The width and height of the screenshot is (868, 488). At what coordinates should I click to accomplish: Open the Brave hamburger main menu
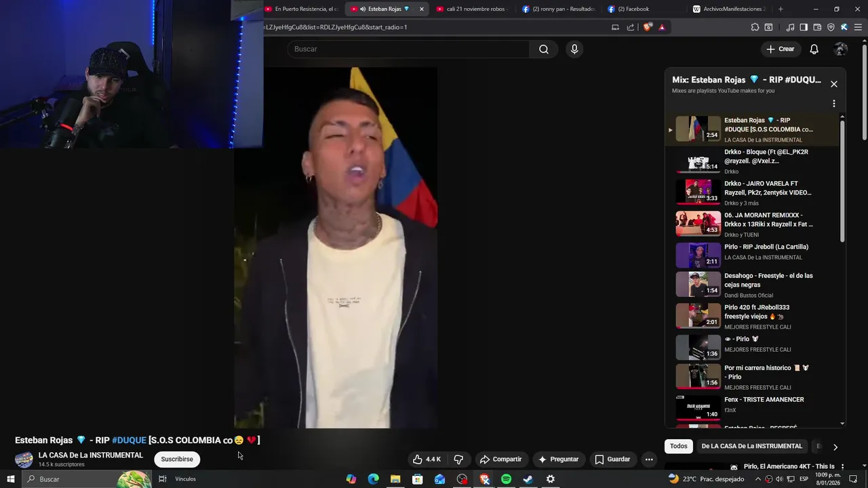(858, 27)
